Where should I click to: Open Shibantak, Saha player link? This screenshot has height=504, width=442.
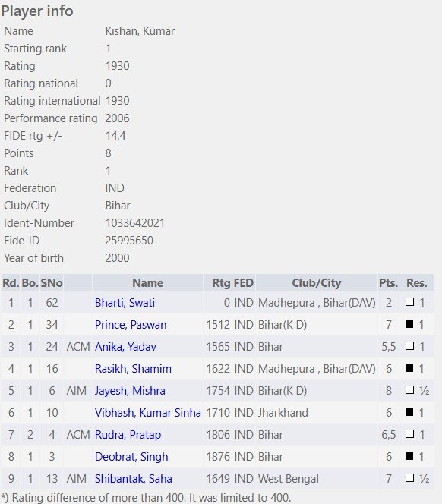(134, 479)
